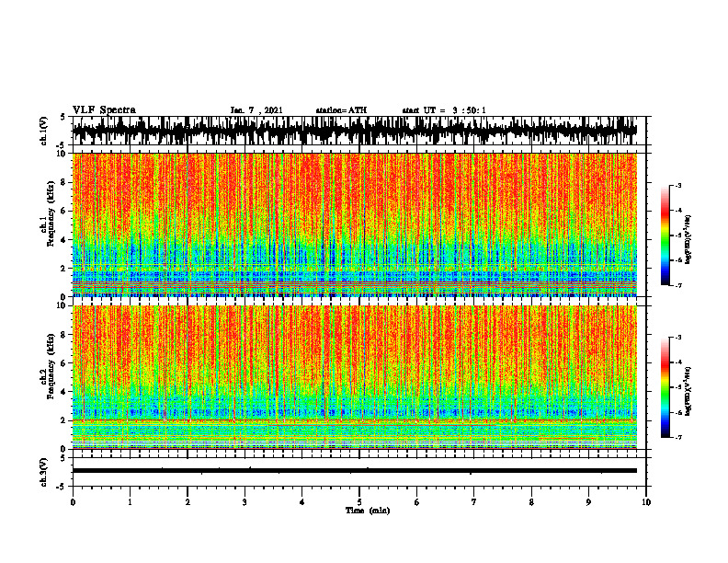
Task: Click the "start UT = 3:50:1" header text
Action: click(444, 110)
